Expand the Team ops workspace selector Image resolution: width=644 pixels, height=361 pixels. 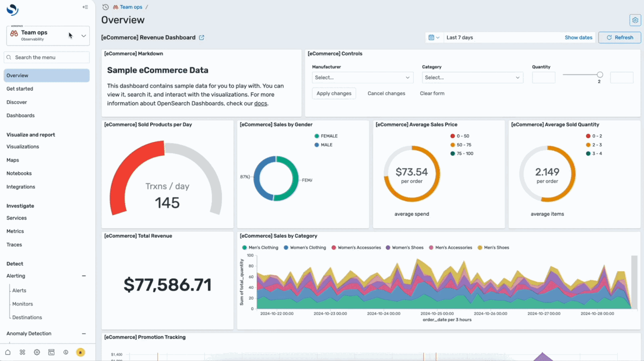83,36
